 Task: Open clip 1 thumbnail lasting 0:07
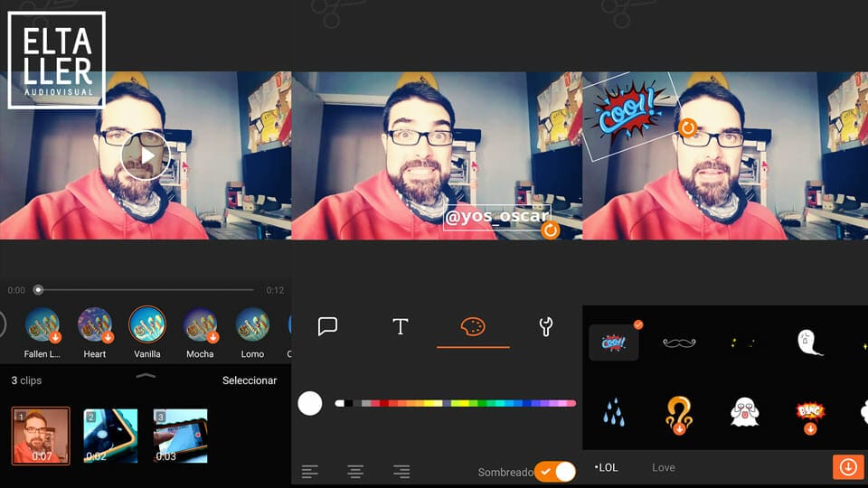click(41, 436)
